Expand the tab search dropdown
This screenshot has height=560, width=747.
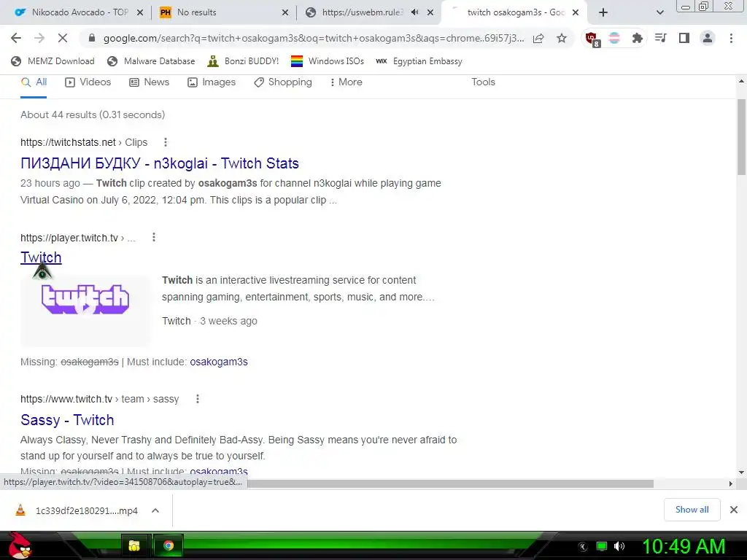[659, 12]
